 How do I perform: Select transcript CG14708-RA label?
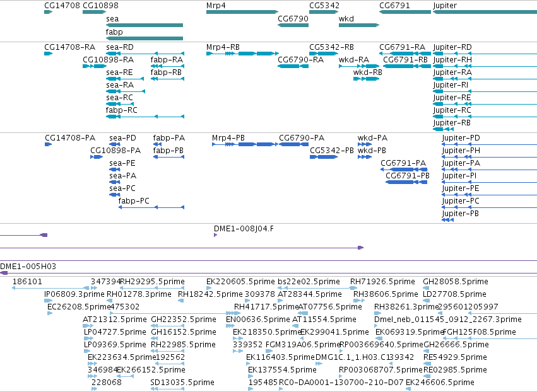click(x=70, y=47)
